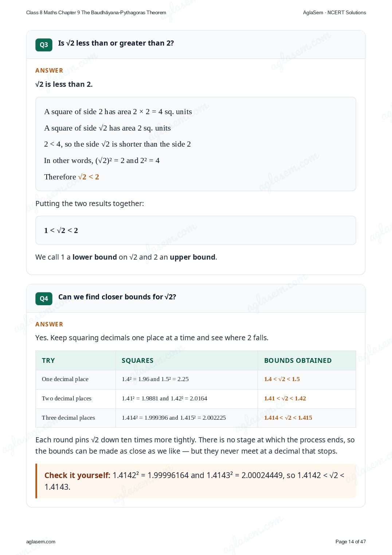Open the aglasem.com footer link
Viewport: 392px width, 555px height.
click(41, 542)
